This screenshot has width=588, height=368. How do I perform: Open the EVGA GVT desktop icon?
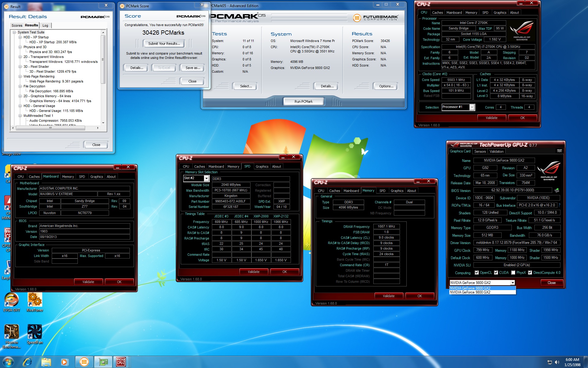point(11,302)
